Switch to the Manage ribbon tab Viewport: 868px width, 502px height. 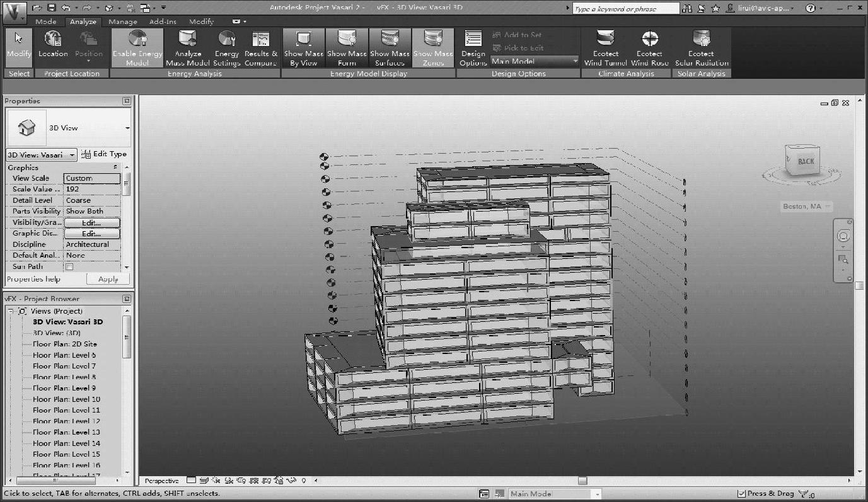122,21
